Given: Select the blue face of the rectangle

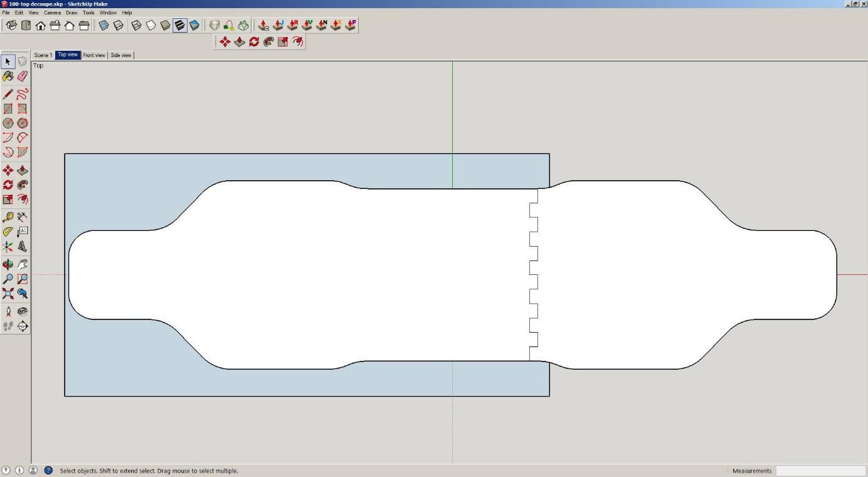Looking at the screenshot, I should (x=125, y=188).
